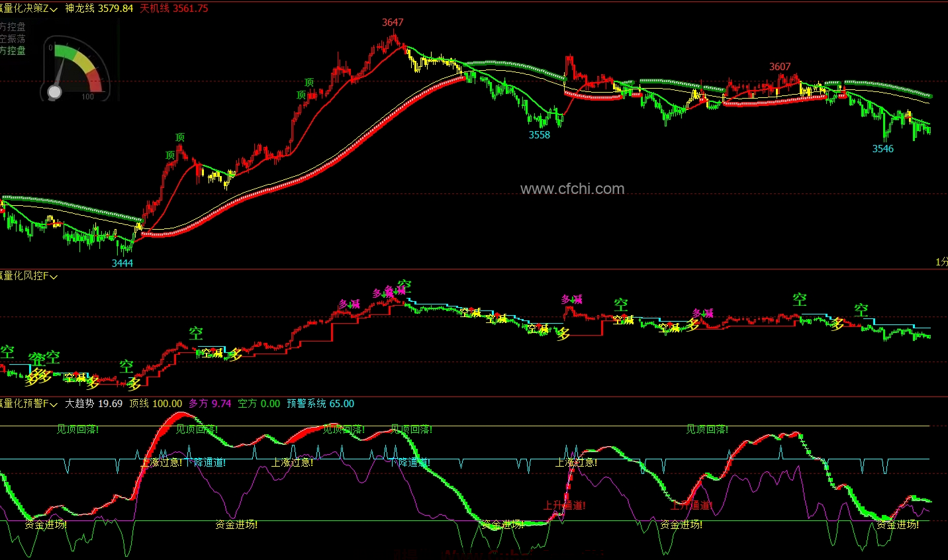Viewport: 948px width, 560px height.
Task: Click the 3607 high price label
Action: pos(780,67)
